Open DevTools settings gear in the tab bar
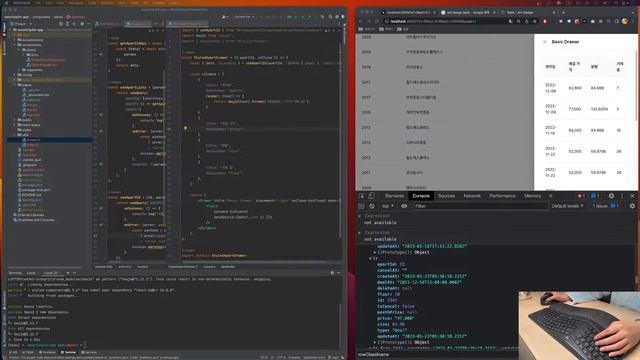The image size is (640, 360). 611,196
